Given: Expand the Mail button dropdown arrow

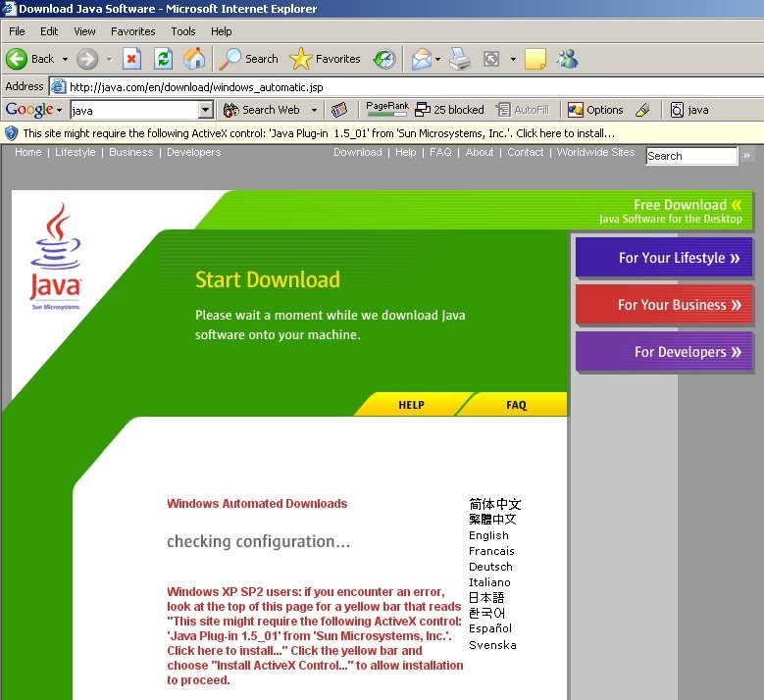Looking at the screenshot, I should pyautogui.click(x=437, y=59).
